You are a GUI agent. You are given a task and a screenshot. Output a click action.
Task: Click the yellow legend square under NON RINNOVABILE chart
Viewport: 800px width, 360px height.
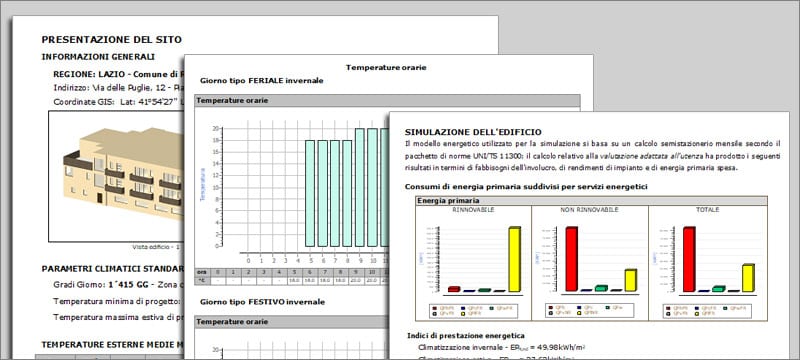580,313
